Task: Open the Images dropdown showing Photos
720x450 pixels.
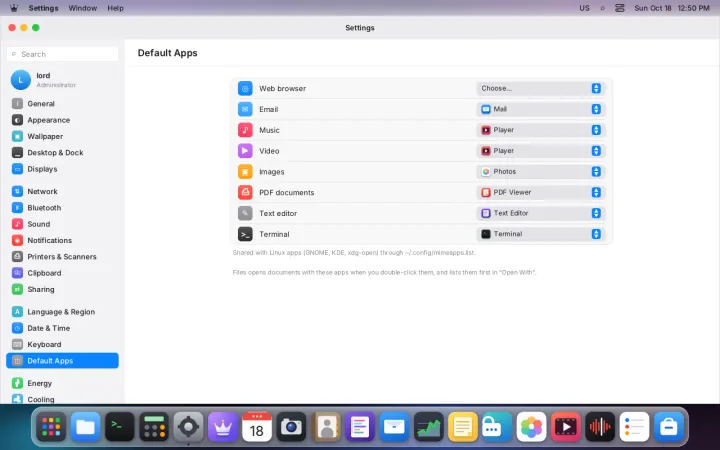Action: (x=540, y=172)
